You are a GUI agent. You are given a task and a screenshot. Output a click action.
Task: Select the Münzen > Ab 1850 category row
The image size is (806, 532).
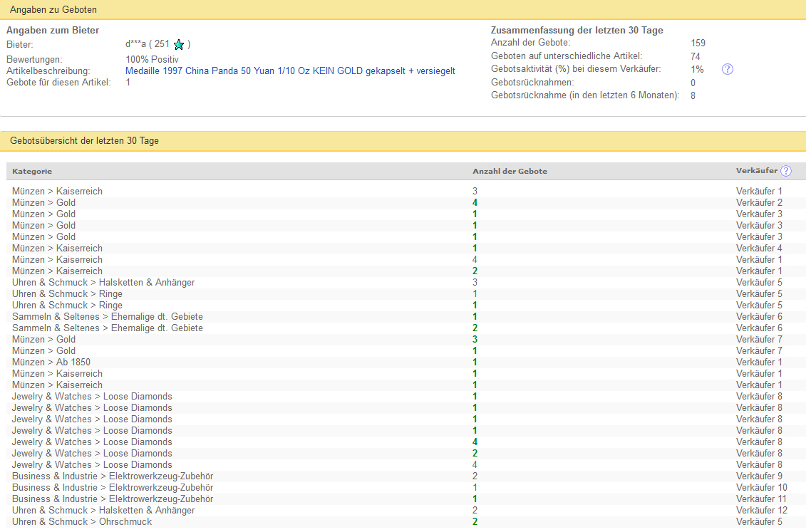[x=51, y=363]
